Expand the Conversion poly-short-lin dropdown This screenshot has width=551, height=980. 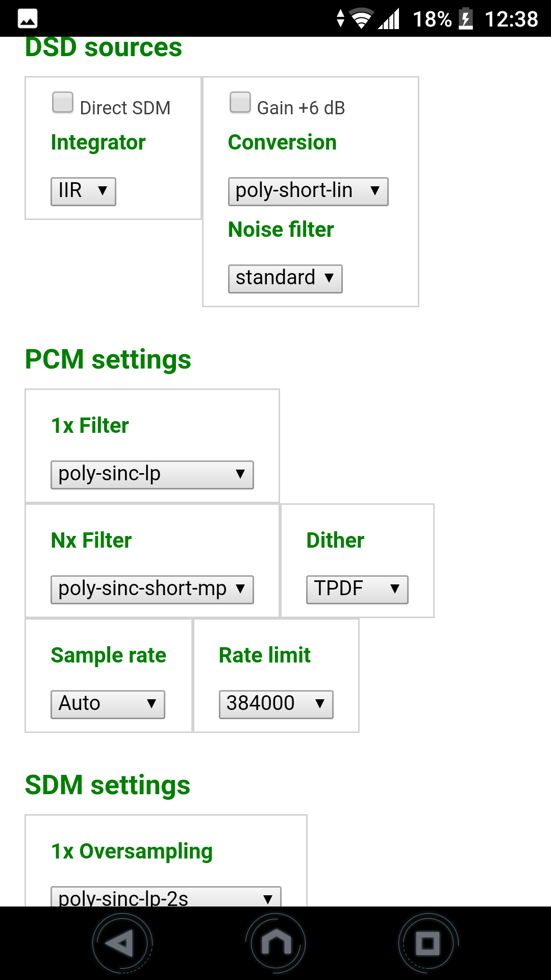coord(308,191)
